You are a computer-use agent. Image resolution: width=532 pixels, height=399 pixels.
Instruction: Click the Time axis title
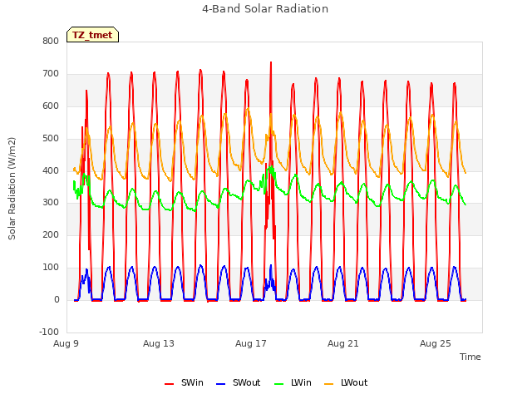[470, 357]
